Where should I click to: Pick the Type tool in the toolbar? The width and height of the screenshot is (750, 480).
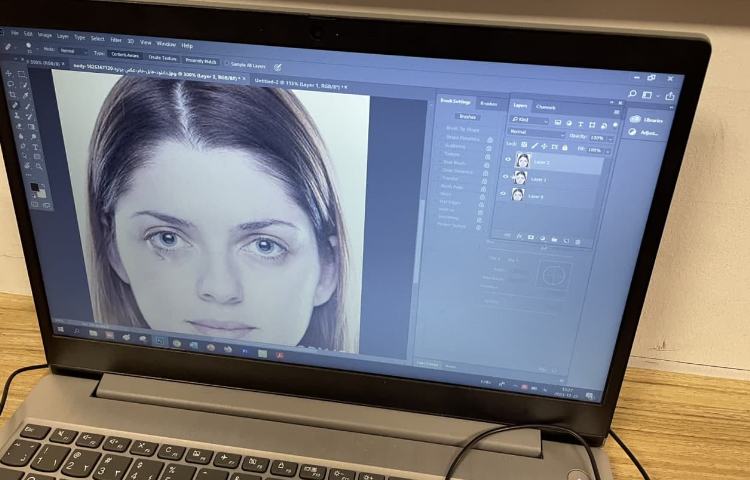coord(35,147)
